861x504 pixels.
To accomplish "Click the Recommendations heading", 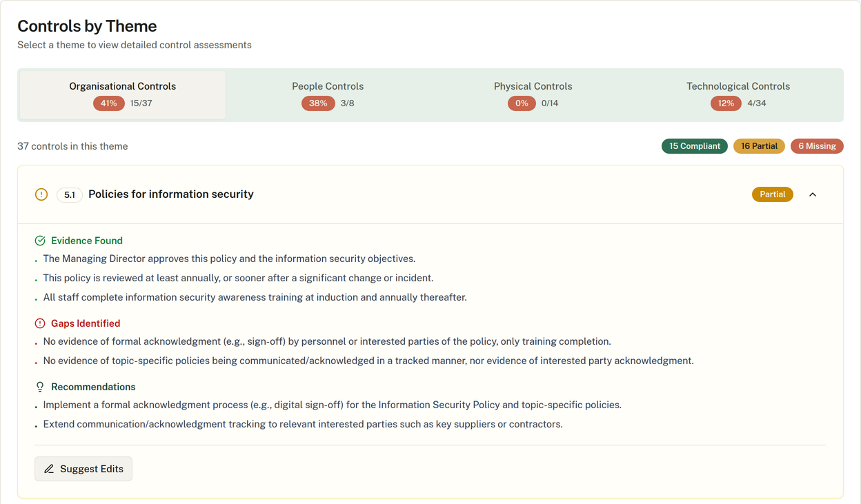I will point(93,387).
